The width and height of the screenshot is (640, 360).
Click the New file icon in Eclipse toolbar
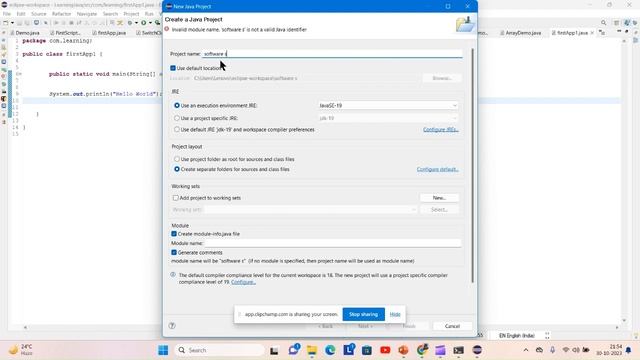6,23
